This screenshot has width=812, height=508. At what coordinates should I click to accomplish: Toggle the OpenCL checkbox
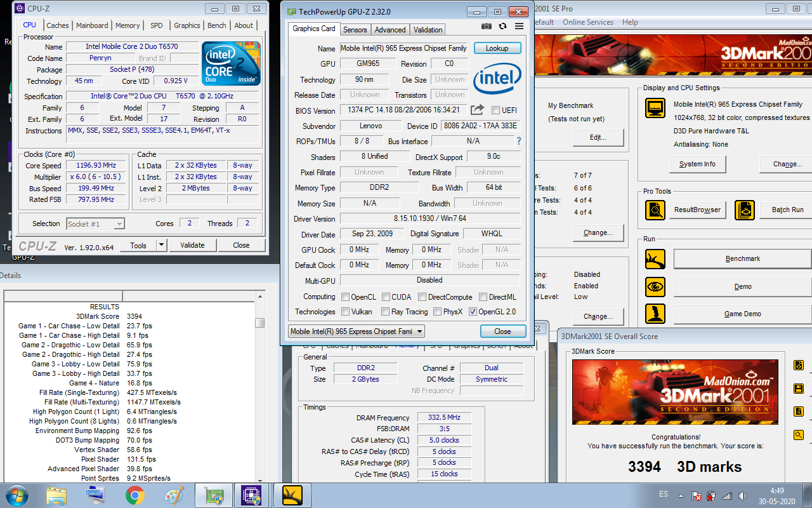pyautogui.click(x=346, y=297)
